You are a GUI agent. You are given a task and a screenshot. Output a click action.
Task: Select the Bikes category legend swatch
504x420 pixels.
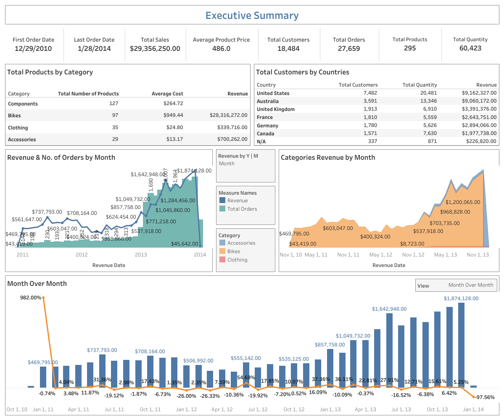tap(222, 251)
